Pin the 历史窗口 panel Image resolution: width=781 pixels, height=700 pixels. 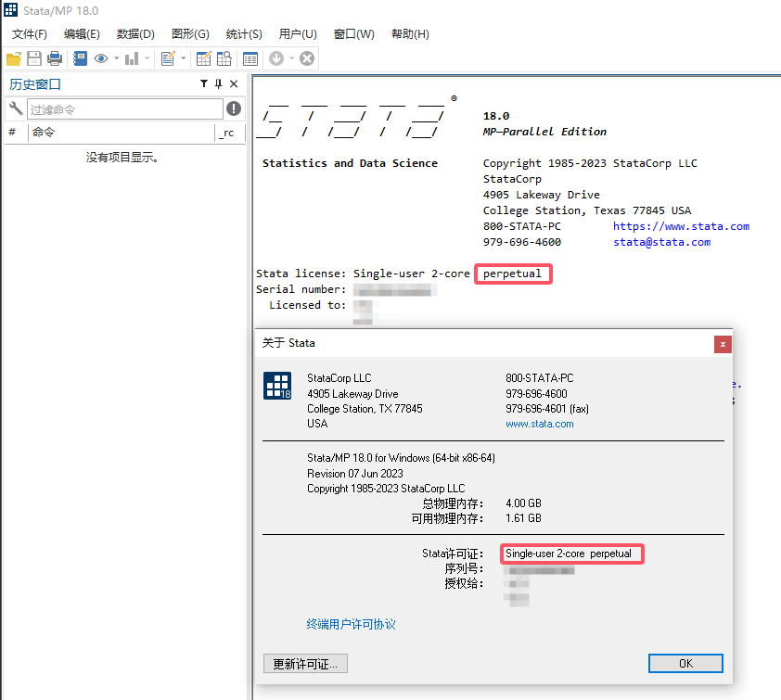219,83
